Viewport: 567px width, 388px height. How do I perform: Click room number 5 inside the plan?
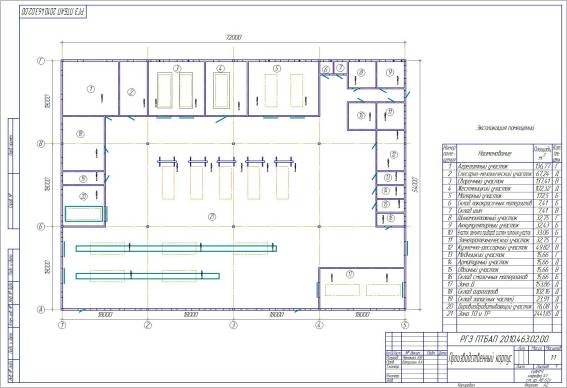point(277,68)
